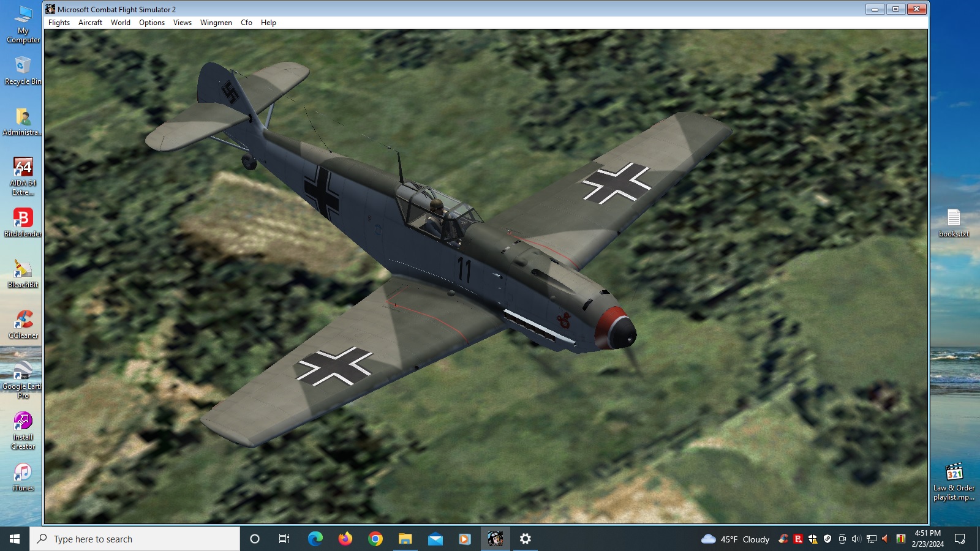Open the Wingmen menu

click(x=216, y=23)
